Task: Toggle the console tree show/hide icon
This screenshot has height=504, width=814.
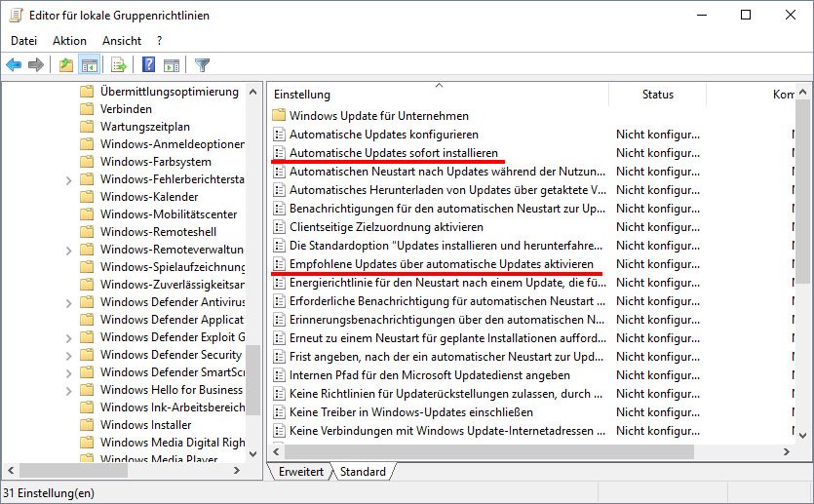Action: tap(90, 65)
